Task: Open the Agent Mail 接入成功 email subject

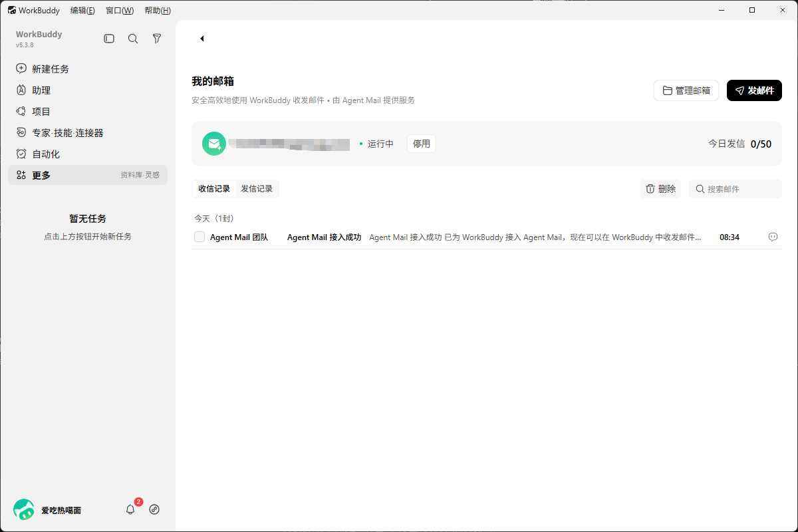Action: (324, 237)
